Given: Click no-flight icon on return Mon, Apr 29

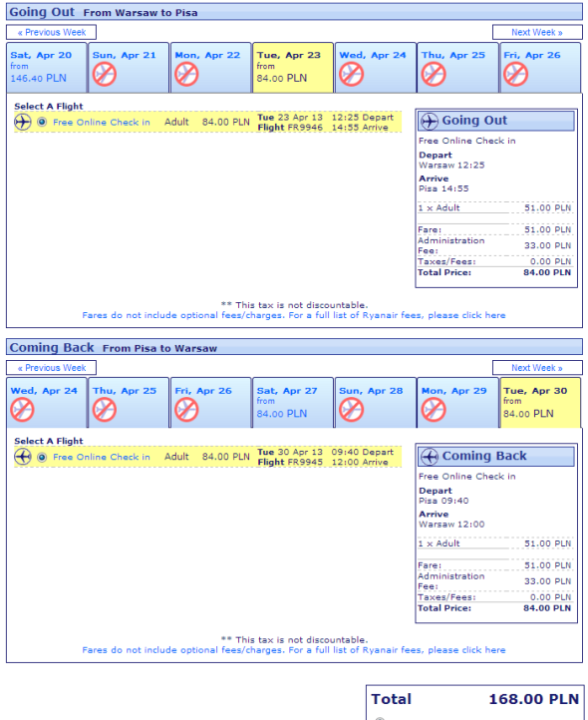Looking at the screenshot, I should point(434,410).
